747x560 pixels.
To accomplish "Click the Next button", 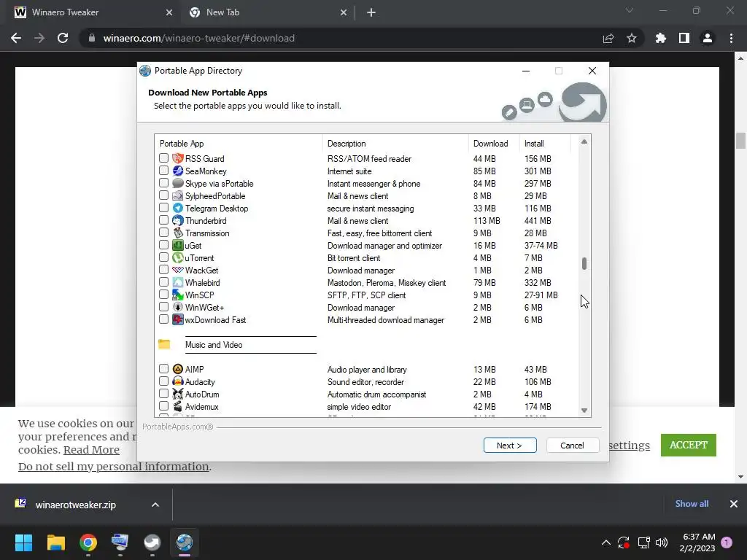I will click(x=510, y=446).
